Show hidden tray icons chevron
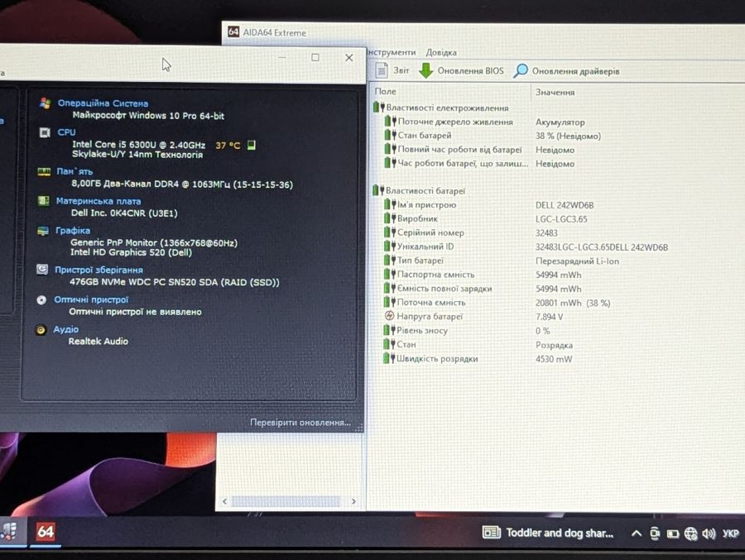This screenshot has width=745, height=560. tap(636, 534)
